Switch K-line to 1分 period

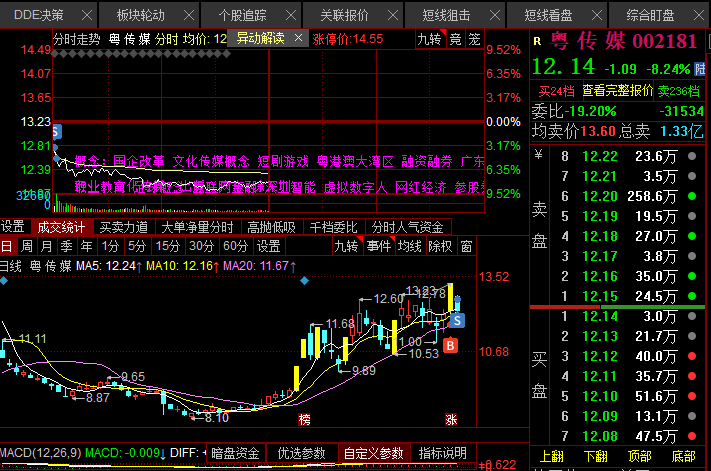pyautogui.click(x=110, y=246)
